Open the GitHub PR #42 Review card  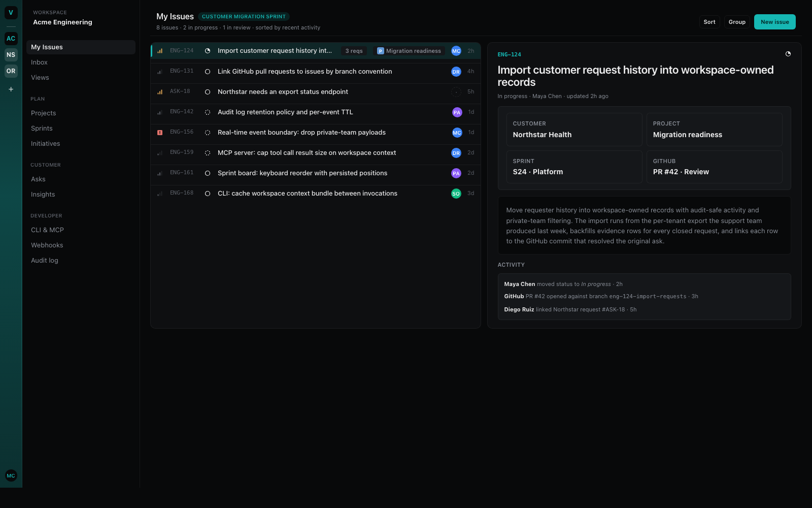[714, 167]
